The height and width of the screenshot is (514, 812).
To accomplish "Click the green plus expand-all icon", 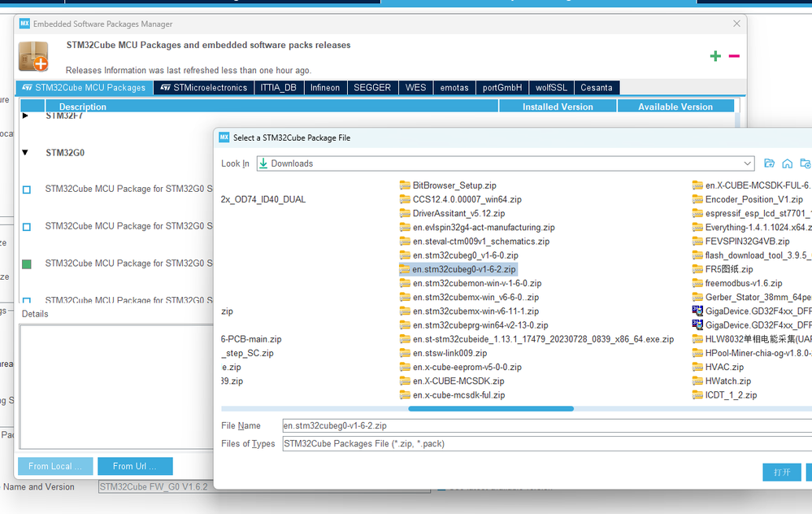I will tap(715, 56).
